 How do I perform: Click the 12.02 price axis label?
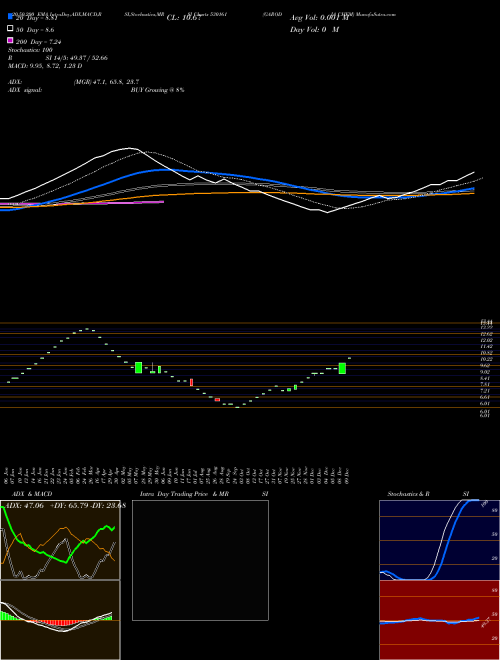pos(487,340)
